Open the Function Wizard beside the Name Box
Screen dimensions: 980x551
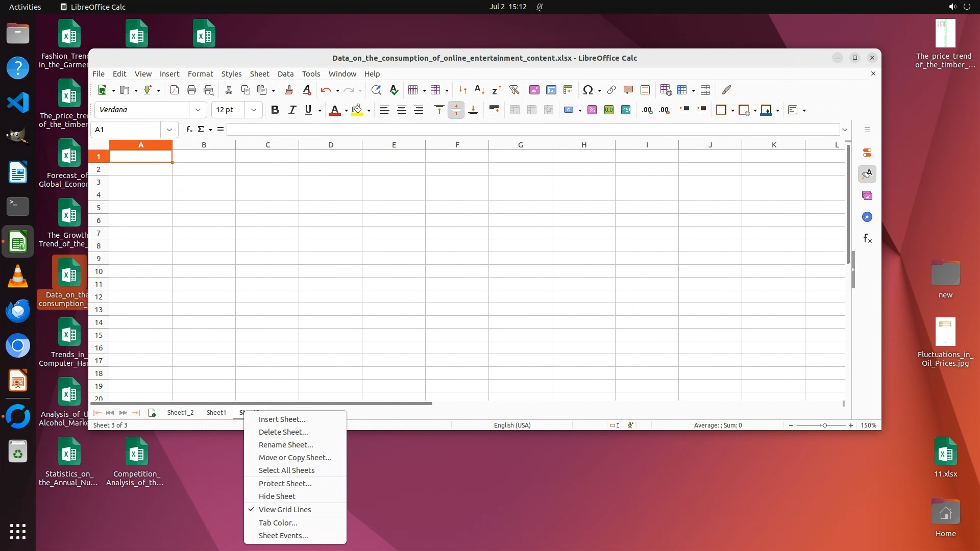pyautogui.click(x=189, y=130)
